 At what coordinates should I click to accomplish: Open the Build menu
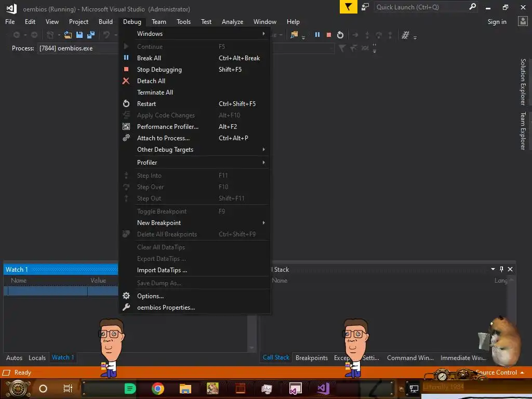point(105,22)
